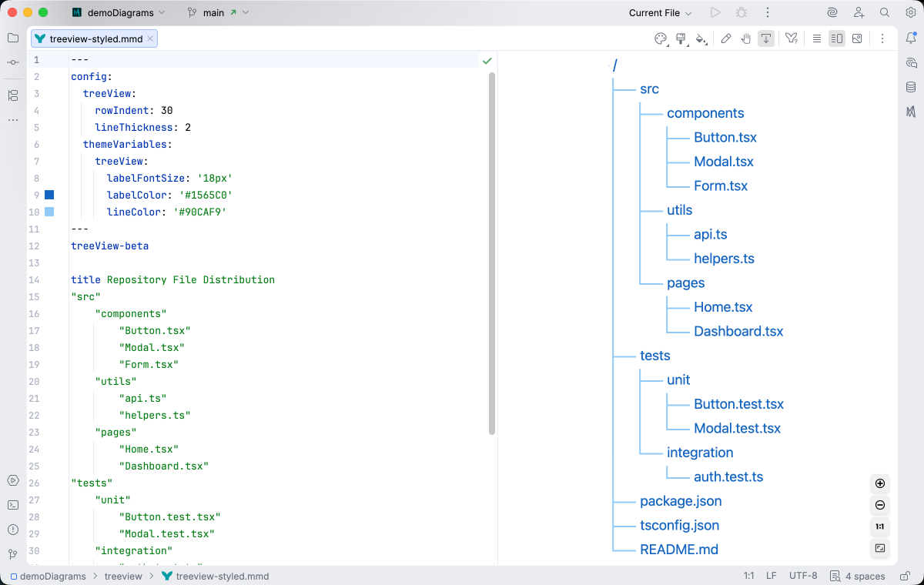Select the pan hand tool in the preview

tap(746, 38)
